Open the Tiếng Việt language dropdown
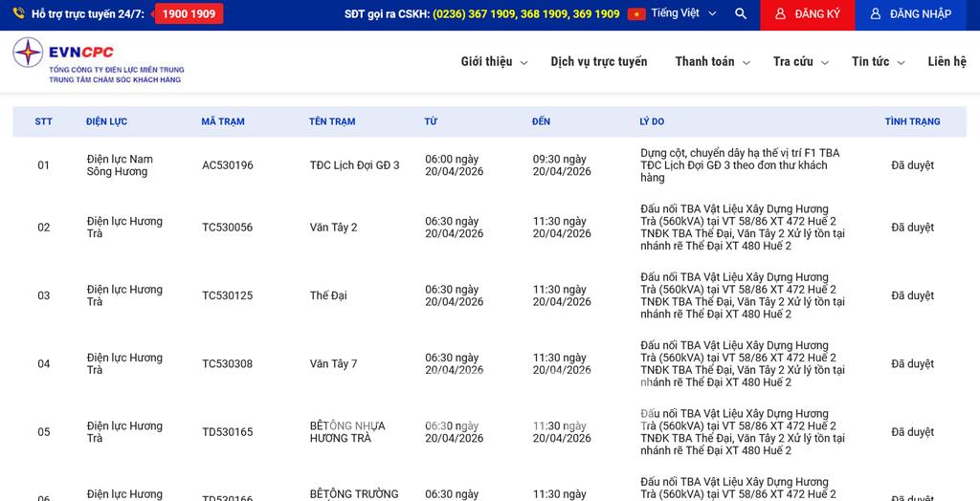The height and width of the screenshot is (501, 980). [x=683, y=14]
